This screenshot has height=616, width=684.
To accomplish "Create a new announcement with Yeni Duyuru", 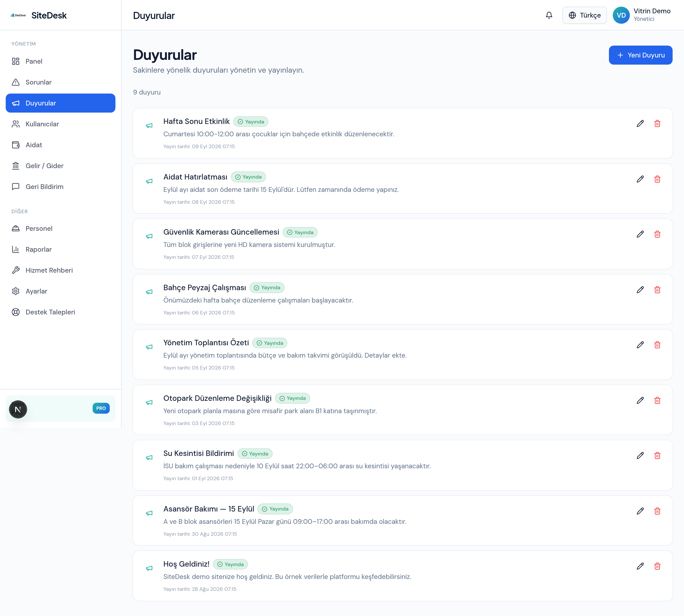I will coord(640,55).
